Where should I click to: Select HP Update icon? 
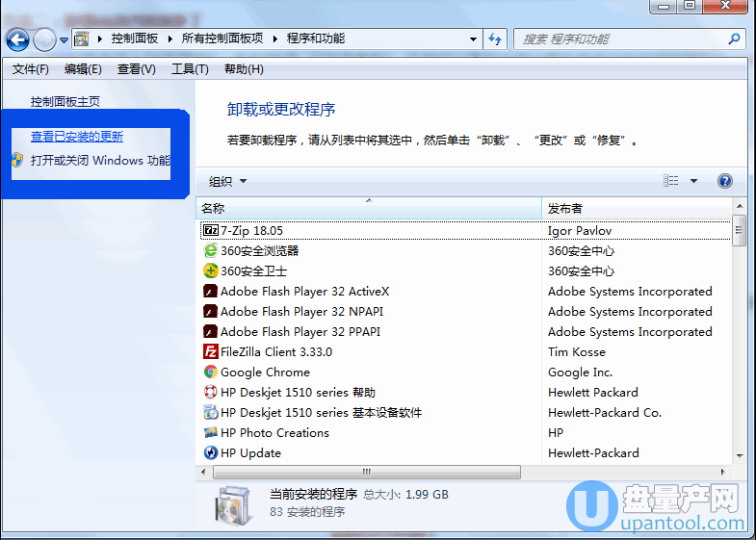click(x=211, y=452)
